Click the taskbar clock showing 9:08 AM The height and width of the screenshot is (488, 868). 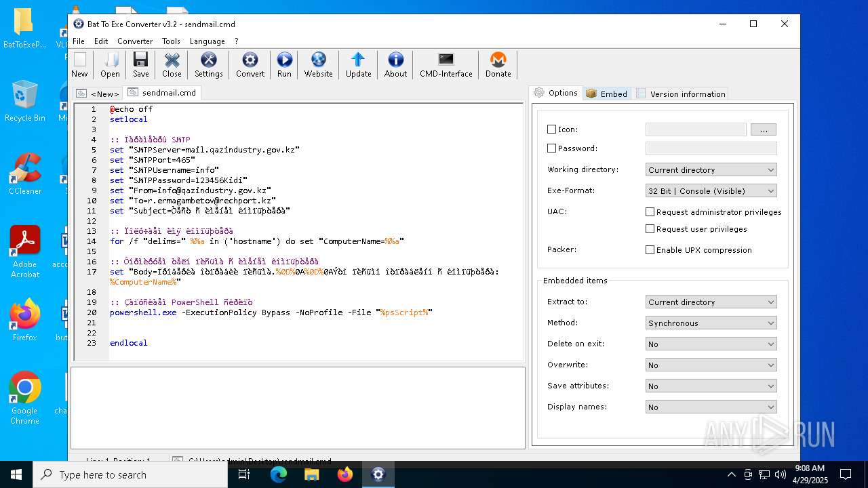[x=810, y=474]
